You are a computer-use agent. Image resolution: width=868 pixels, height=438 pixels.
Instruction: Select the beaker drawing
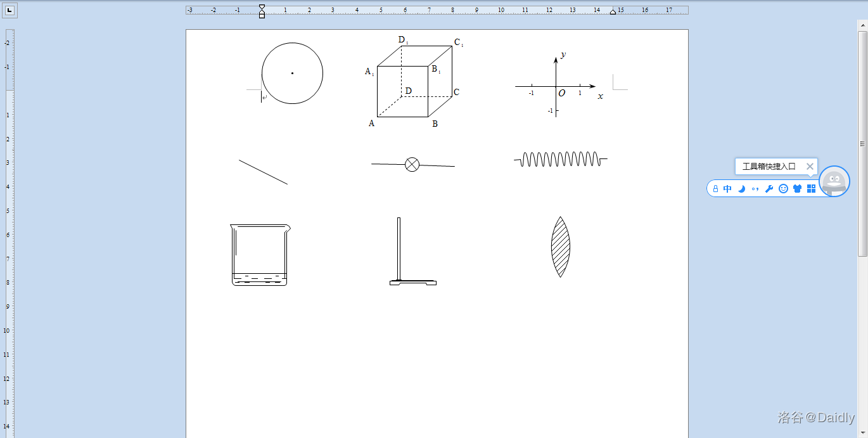coord(260,255)
